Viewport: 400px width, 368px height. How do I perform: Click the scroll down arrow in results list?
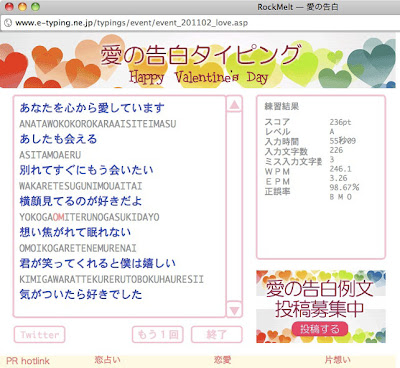point(234,309)
